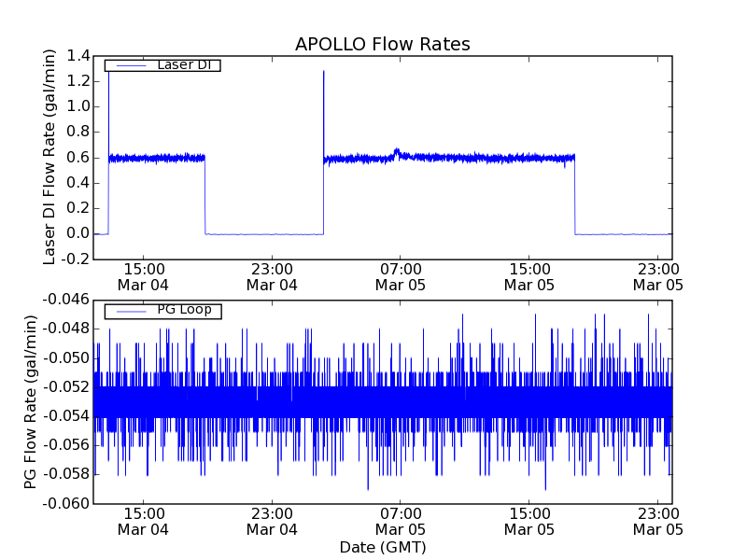Image resolution: width=747 pixels, height=560 pixels.
Task: Click the '15:00 Mar 04' label under the top plot
Action: (x=143, y=276)
